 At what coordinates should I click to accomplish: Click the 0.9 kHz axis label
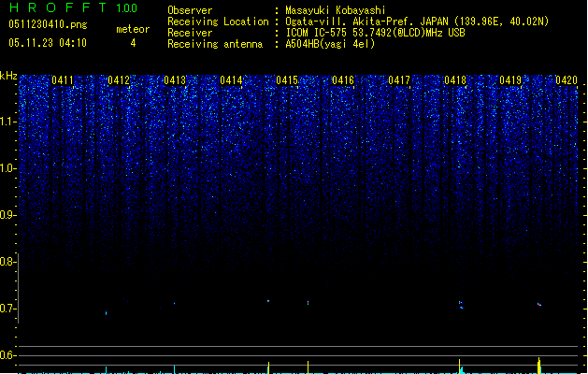pos(7,215)
